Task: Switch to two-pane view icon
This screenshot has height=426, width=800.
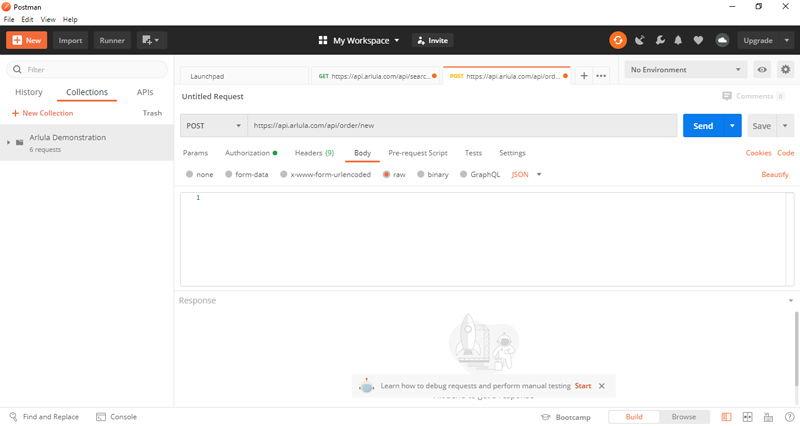Action: point(747,417)
